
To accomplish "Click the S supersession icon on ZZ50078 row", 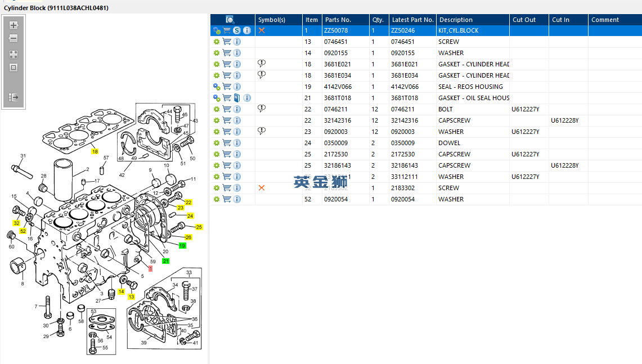I will tap(237, 30).
